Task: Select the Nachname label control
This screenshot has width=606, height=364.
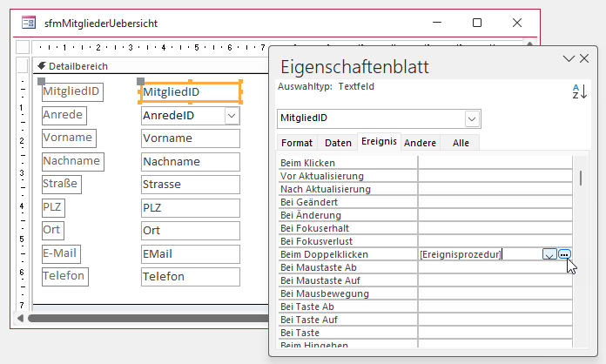Action: (72, 161)
